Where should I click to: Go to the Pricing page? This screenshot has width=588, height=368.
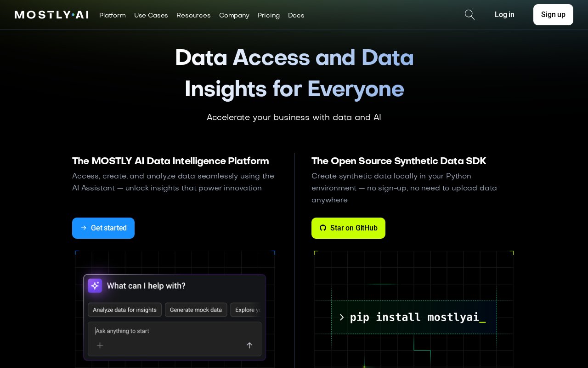click(269, 15)
